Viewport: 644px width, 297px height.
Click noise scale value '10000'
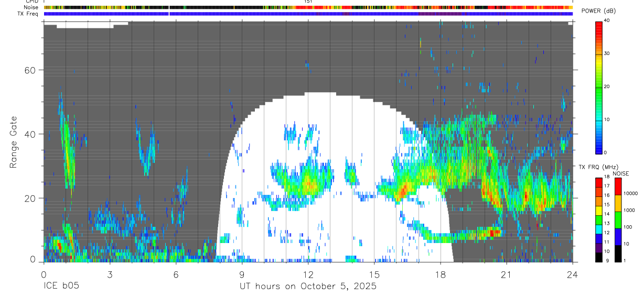(630, 194)
